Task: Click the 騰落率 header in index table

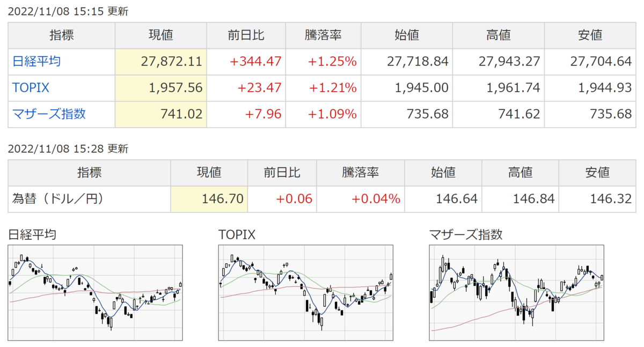Action: pos(324,36)
